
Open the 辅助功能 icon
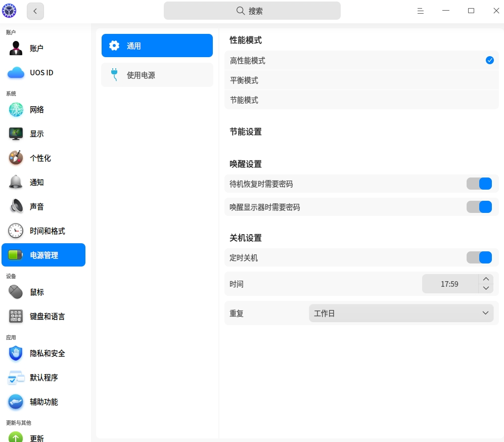point(16,402)
